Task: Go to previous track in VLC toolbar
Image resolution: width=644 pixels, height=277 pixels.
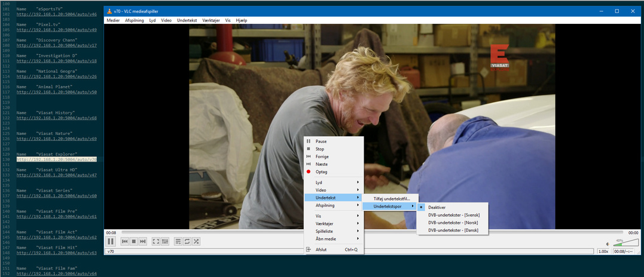Action: [x=125, y=241]
